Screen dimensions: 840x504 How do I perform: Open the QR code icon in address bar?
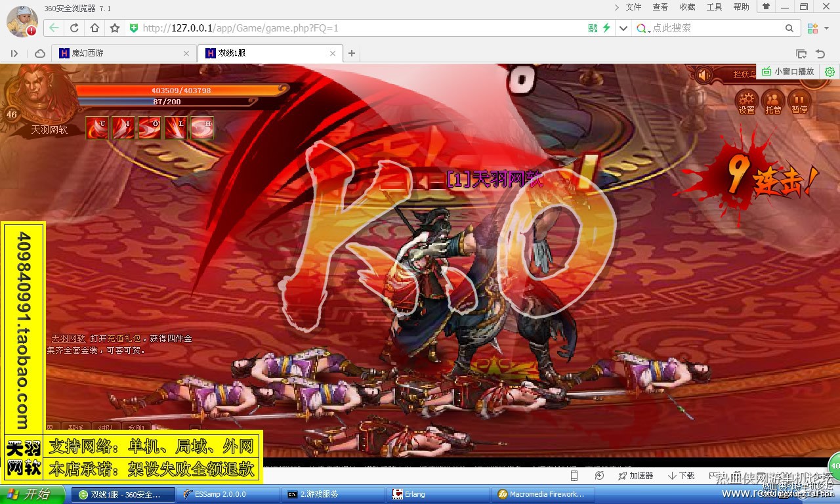click(x=593, y=28)
